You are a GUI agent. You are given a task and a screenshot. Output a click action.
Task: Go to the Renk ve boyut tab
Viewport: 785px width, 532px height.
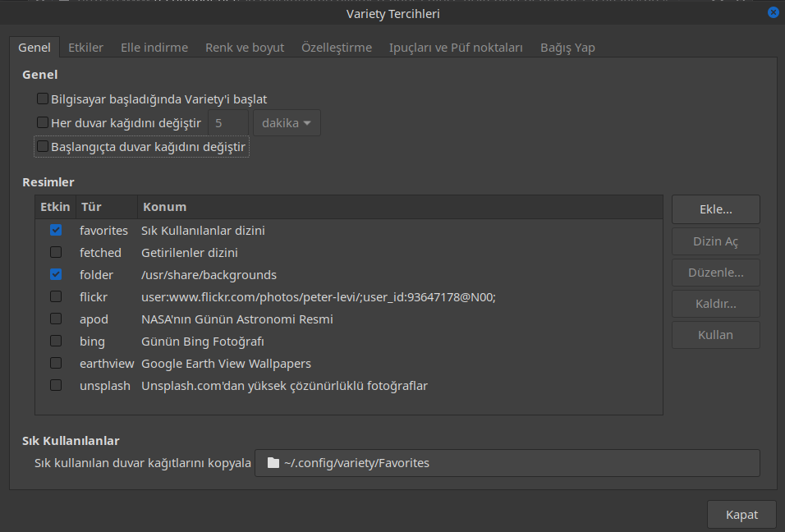point(245,48)
